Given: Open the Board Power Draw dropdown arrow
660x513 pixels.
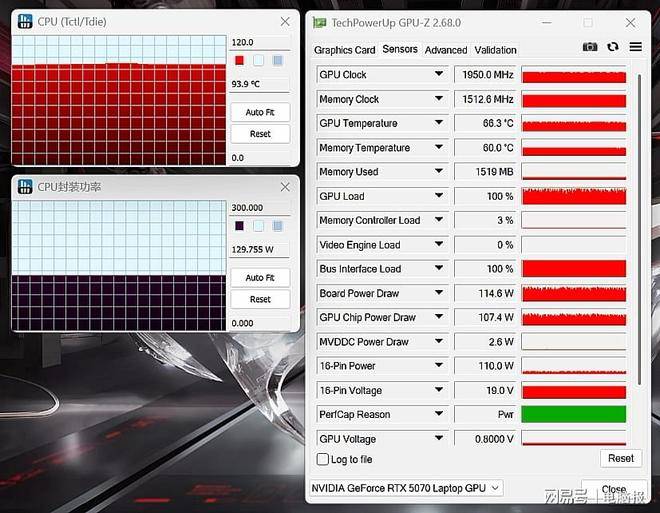Looking at the screenshot, I should click(x=438, y=294).
